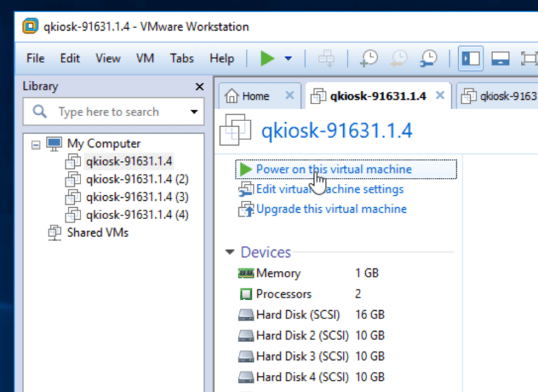Click Edit virtual machine settings link
538x392 pixels.
329,189
